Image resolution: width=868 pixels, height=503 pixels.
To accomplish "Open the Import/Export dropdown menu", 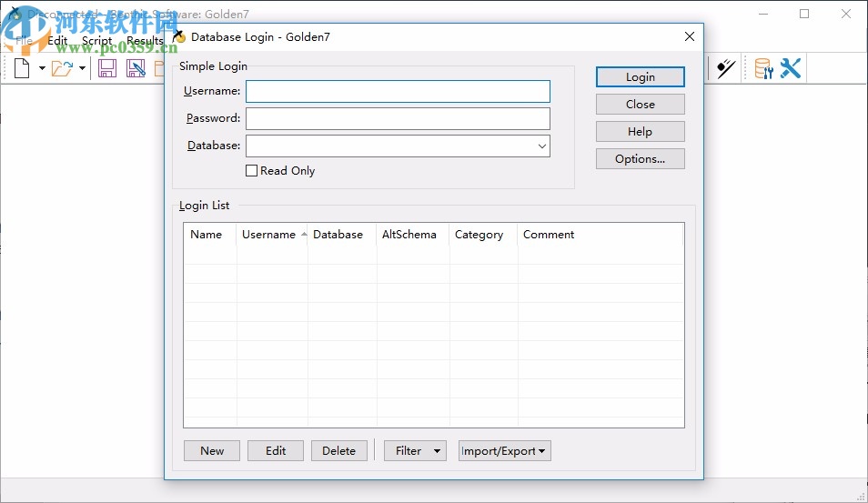I will (504, 451).
